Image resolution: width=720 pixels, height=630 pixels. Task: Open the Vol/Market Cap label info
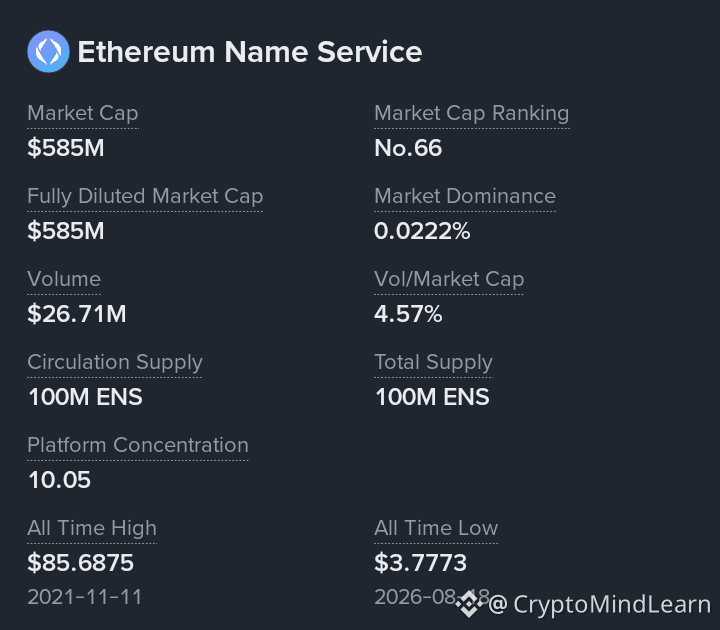tap(449, 279)
